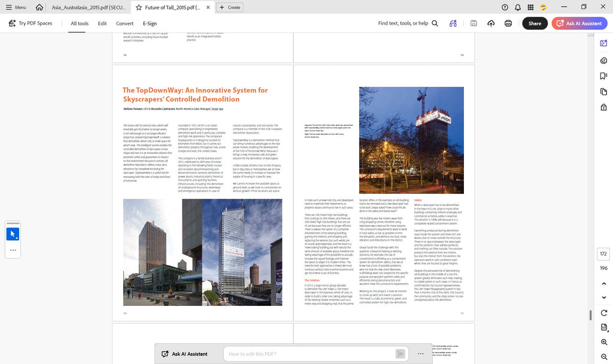Click the upload to cloud icon

[491, 23]
